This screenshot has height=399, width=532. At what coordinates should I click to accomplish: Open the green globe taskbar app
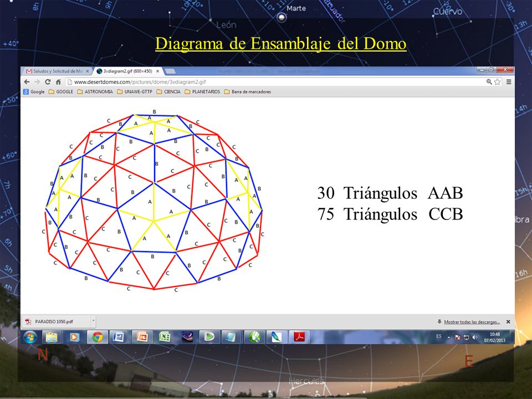[254, 337]
